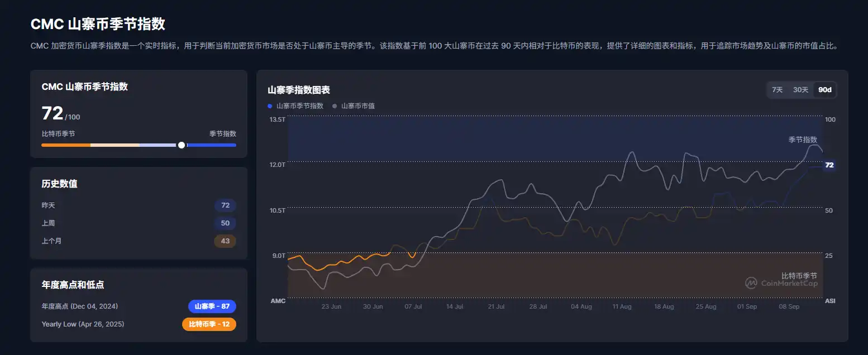Click the 山寨季指数图表 chart title
868x355 pixels.
pyautogui.click(x=299, y=90)
